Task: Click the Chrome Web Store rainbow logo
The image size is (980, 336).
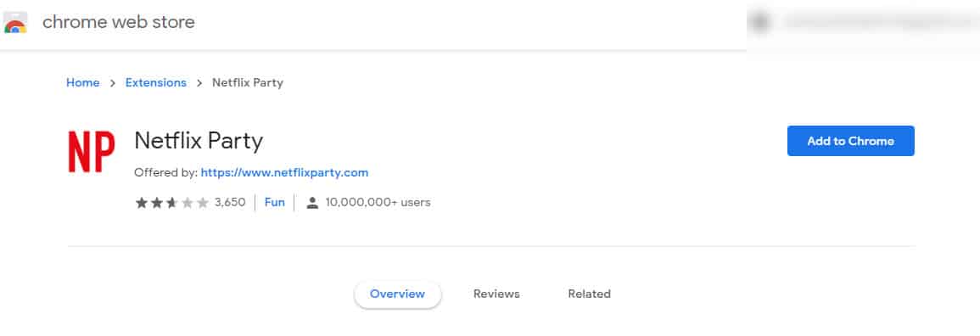Action: click(15, 22)
